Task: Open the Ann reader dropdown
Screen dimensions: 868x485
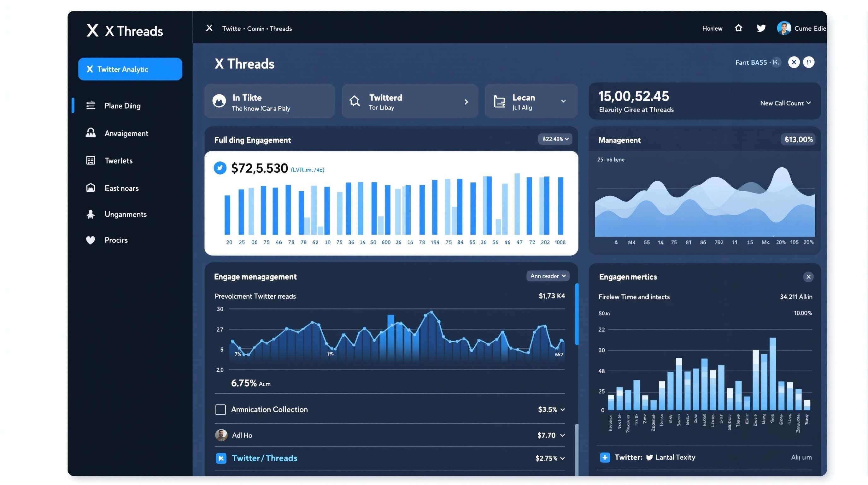Action: 548,276
